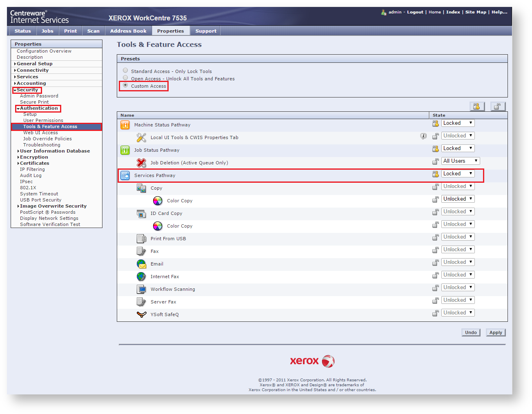The height and width of the screenshot is (414, 532).
Task: Click the Workflow Scanning monitor icon
Action: click(141, 289)
